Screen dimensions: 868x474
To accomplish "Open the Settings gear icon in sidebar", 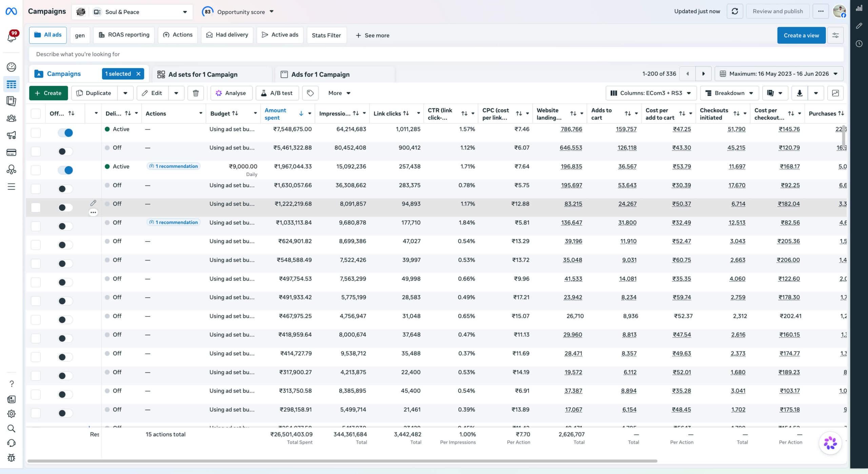I will (x=11, y=414).
